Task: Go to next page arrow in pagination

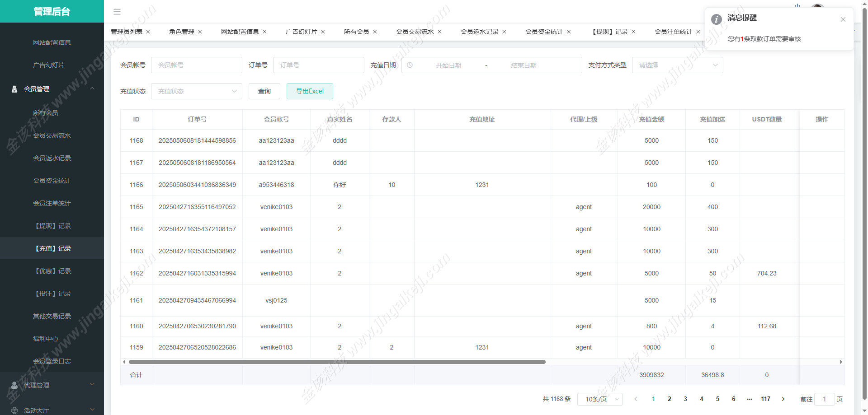Action: pyautogui.click(x=783, y=399)
